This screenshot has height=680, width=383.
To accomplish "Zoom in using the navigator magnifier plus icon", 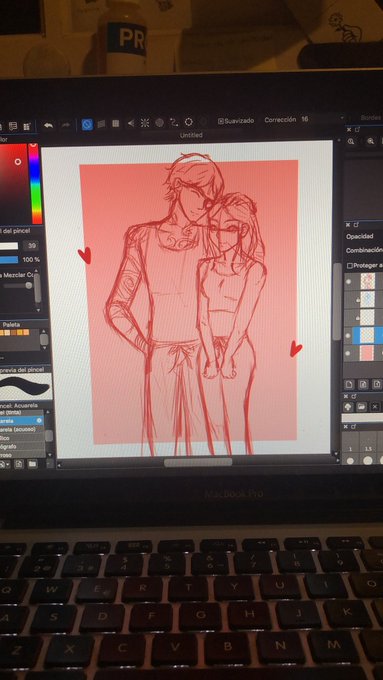I will [350, 141].
